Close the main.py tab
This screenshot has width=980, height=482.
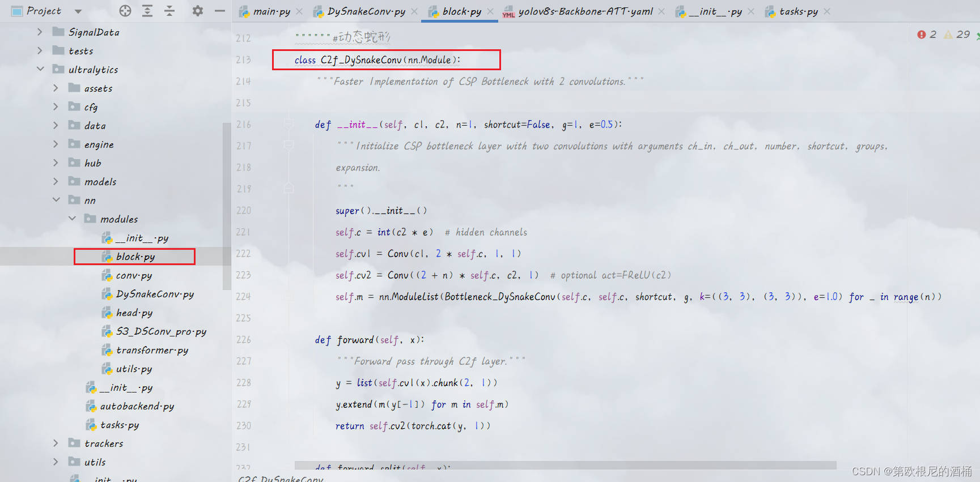[299, 11]
